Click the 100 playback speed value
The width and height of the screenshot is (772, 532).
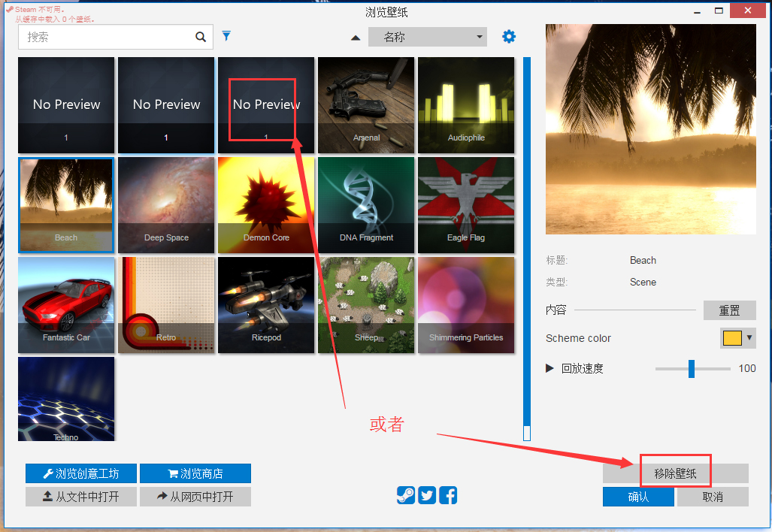pos(747,368)
